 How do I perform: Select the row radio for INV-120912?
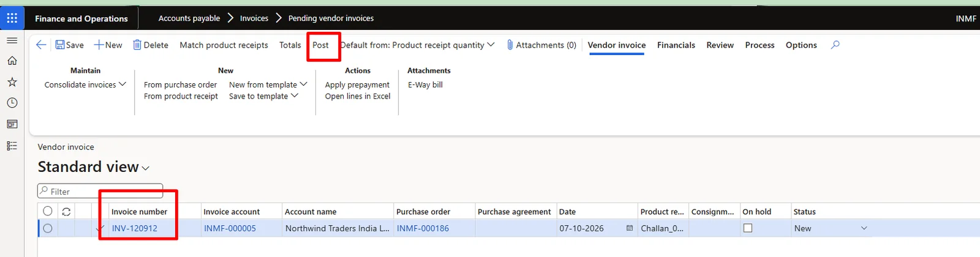(x=47, y=228)
